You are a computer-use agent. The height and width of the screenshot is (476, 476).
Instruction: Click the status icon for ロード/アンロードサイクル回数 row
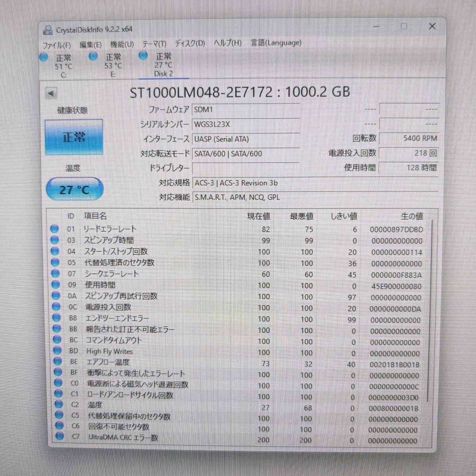pyautogui.click(x=59, y=393)
